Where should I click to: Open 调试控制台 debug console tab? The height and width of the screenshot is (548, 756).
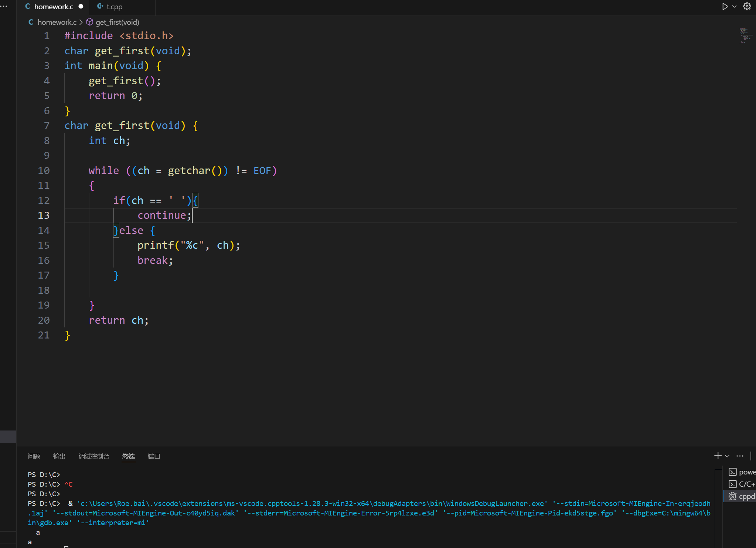tap(94, 456)
